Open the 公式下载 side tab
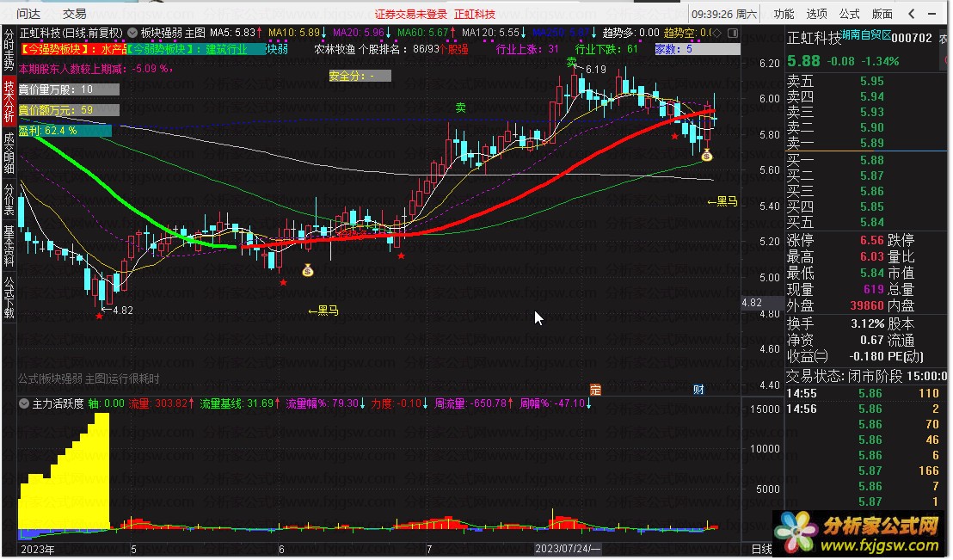 pyautogui.click(x=9, y=298)
